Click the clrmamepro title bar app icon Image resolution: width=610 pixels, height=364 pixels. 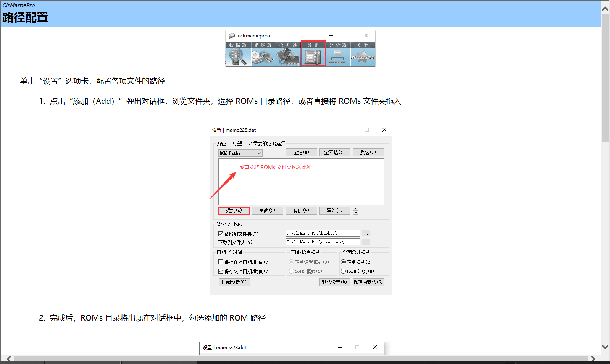click(x=232, y=35)
